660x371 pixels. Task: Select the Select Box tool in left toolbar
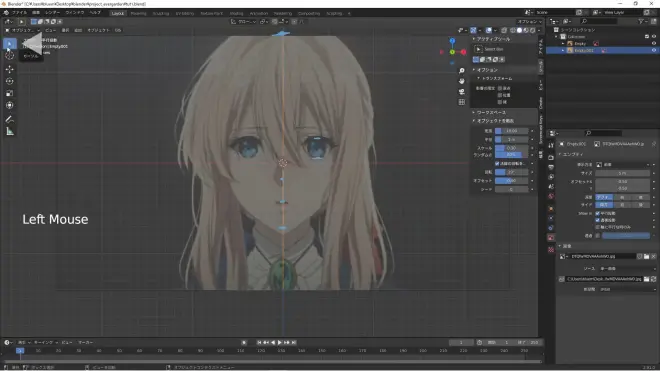[x=10, y=43]
